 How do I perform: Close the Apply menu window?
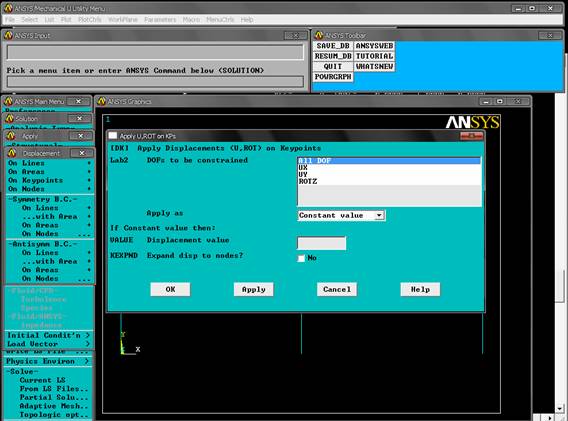tap(81, 136)
